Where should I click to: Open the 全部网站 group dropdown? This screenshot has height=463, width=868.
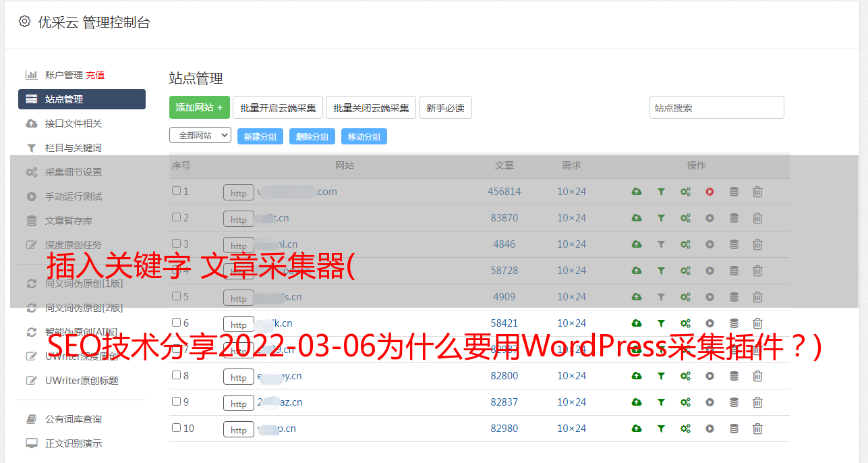[200, 135]
